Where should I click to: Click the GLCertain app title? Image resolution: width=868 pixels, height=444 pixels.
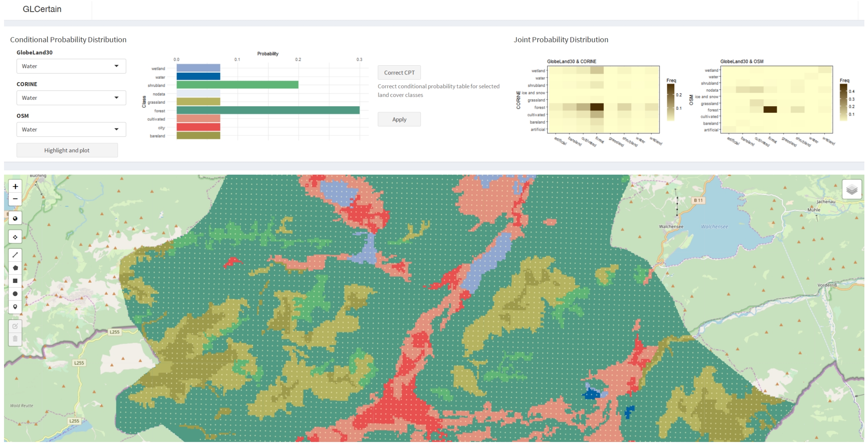click(x=42, y=9)
